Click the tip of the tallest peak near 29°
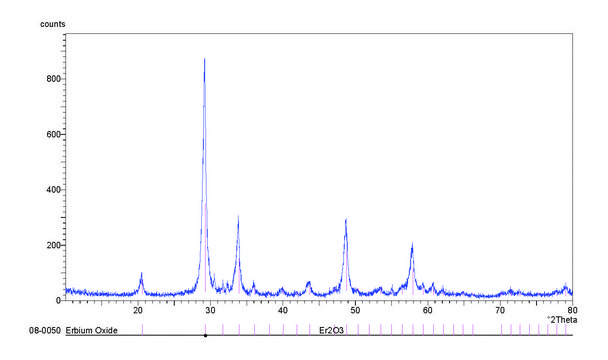The width and height of the screenshot is (608, 360). pyautogui.click(x=204, y=59)
